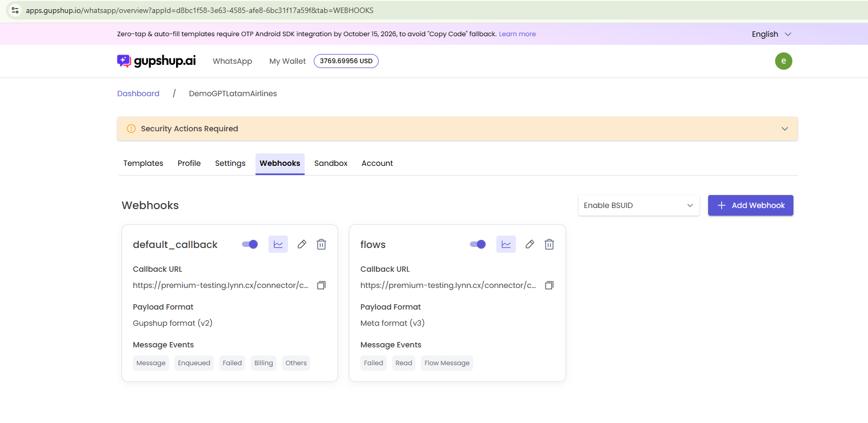Click the Message event tag
The width and height of the screenshot is (868, 423).
click(x=151, y=363)
